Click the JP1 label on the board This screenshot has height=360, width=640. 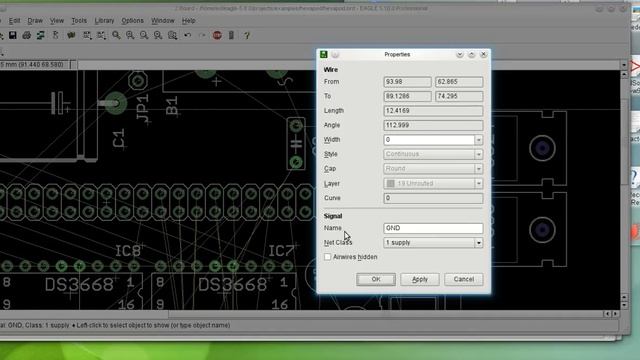click(x=142, y=108)
